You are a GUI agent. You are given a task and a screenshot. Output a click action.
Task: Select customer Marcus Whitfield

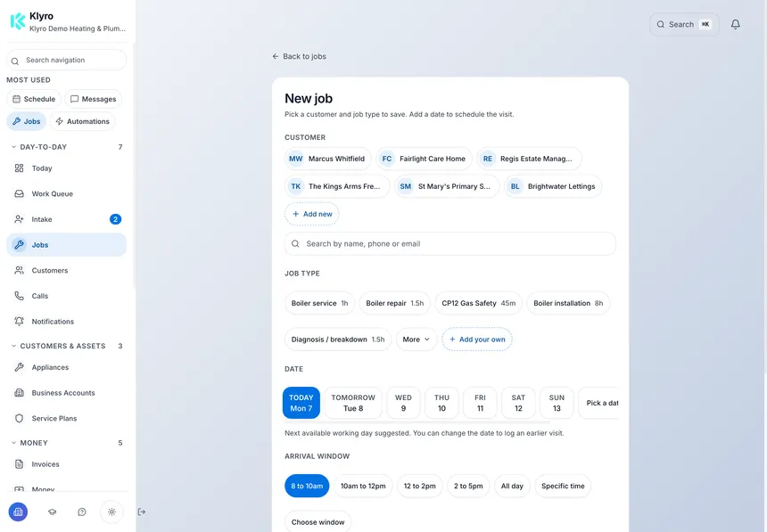[327, 159]
